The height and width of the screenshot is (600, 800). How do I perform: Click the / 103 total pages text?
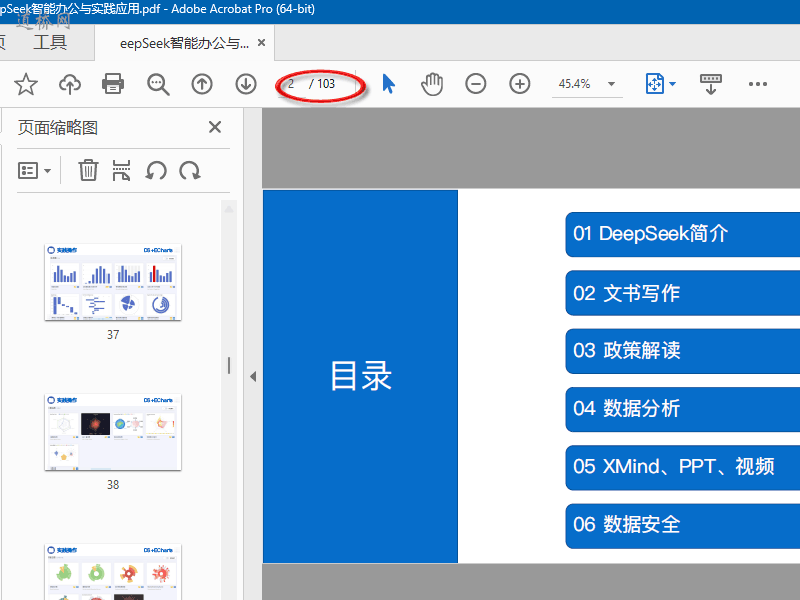tap(322, 84)
